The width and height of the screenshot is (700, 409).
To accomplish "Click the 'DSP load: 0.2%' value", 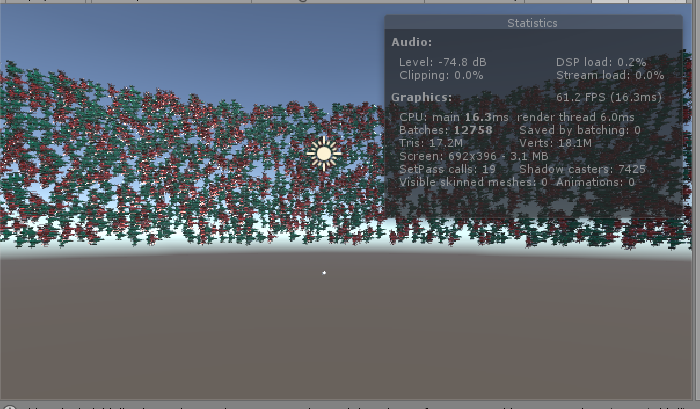I will (x=601, y=62).
